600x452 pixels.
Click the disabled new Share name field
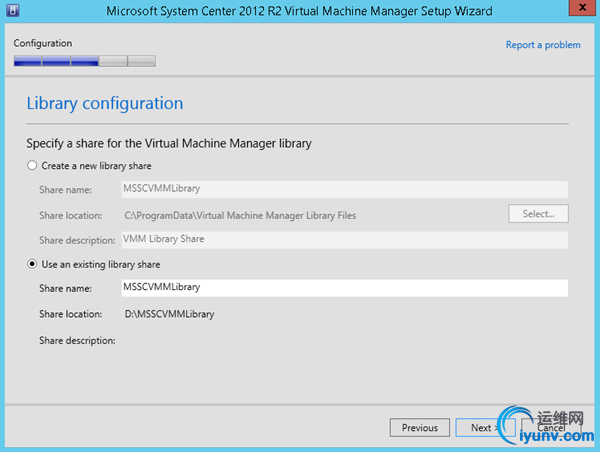345,189
